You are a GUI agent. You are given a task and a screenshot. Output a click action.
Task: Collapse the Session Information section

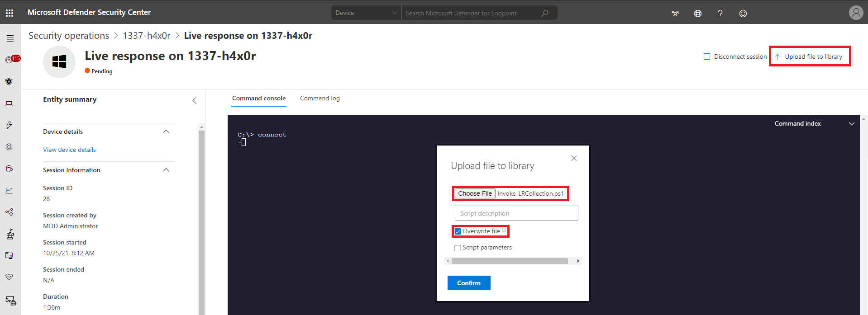(x=166, y=170)
